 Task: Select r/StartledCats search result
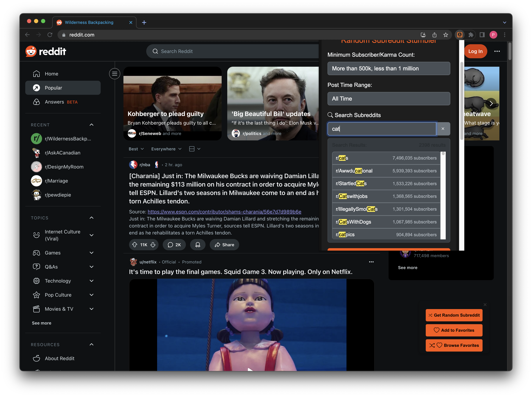(386, 183)
